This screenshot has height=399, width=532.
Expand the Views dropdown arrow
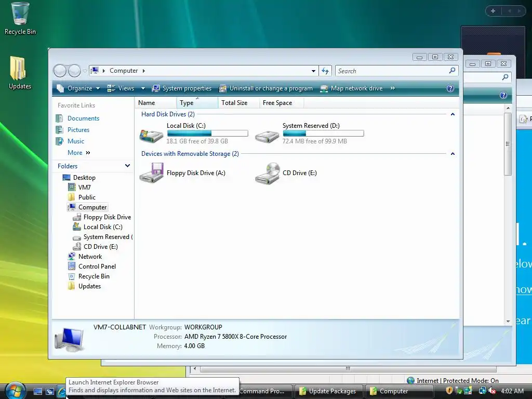point(143,88)
